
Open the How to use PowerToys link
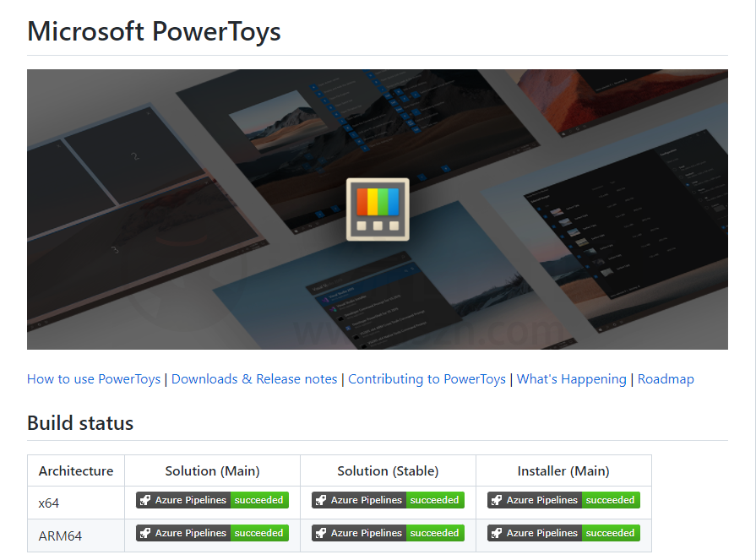click(x=94, y=379)
